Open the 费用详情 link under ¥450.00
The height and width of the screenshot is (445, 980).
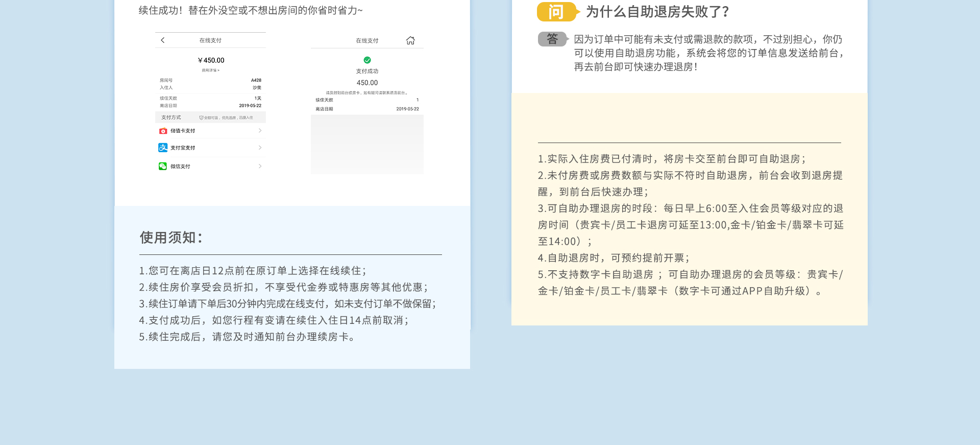[210, 71]
